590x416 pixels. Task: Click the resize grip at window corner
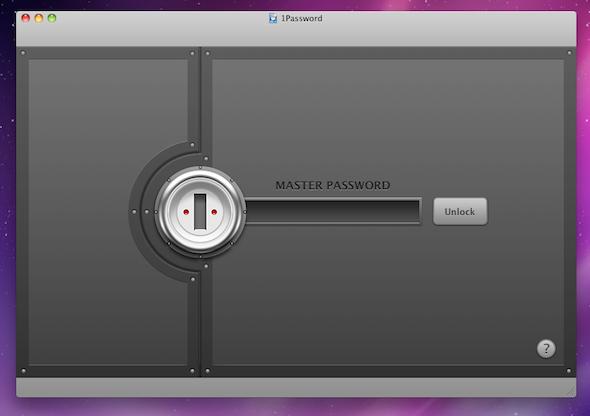click(x=571, y=392)
